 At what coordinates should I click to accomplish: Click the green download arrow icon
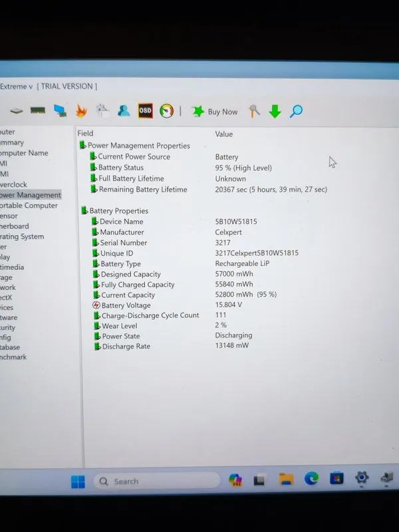275,111
